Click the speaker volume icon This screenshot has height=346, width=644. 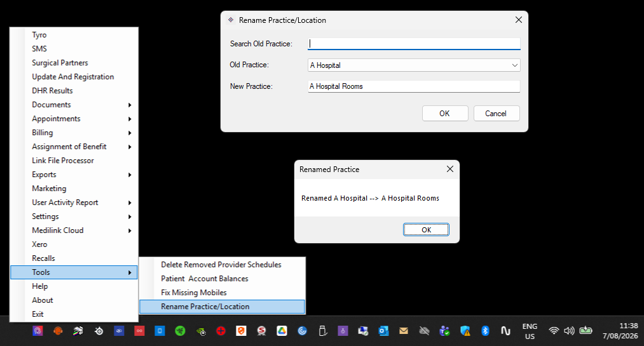click(569, 330)
